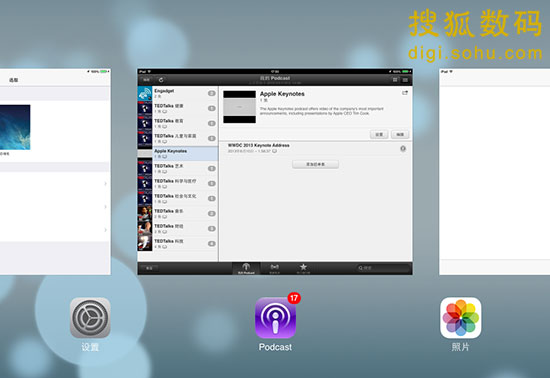Switch Podcast library to list view icon
This screenshot has height=378, width=550.
(405, 80)
